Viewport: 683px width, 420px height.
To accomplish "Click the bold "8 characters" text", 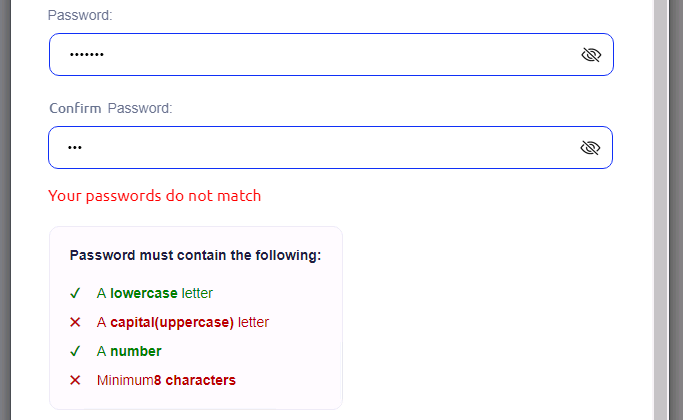I will coord(195,381).
